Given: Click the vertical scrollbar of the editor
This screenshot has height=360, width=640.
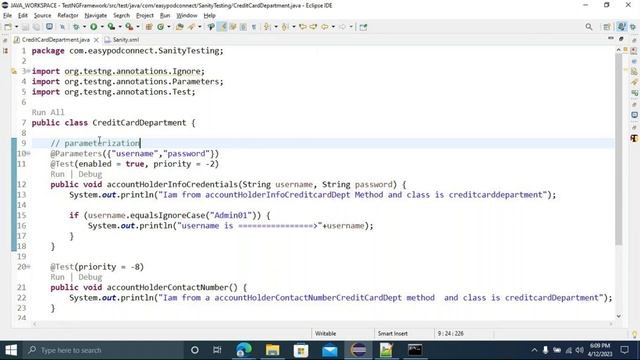Looking at the screenshot, I should tap(619, 149).
